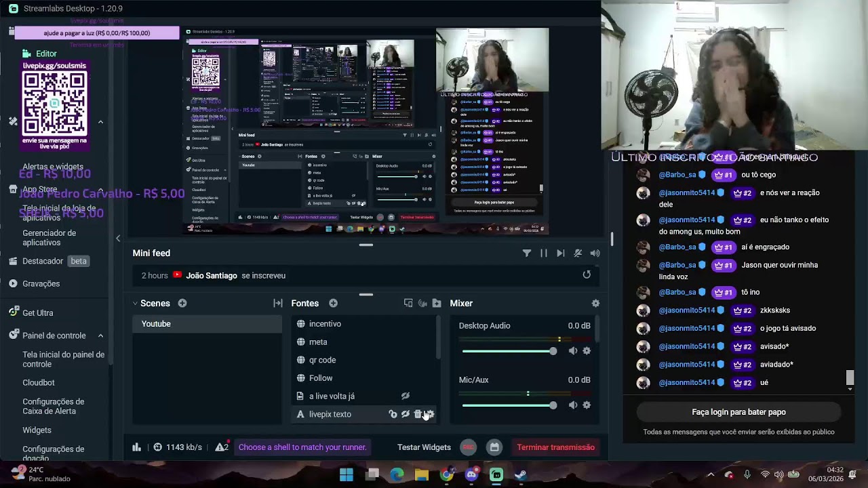Open the Mini feed filter icon
868x488 pixels.
pos(527,253)
